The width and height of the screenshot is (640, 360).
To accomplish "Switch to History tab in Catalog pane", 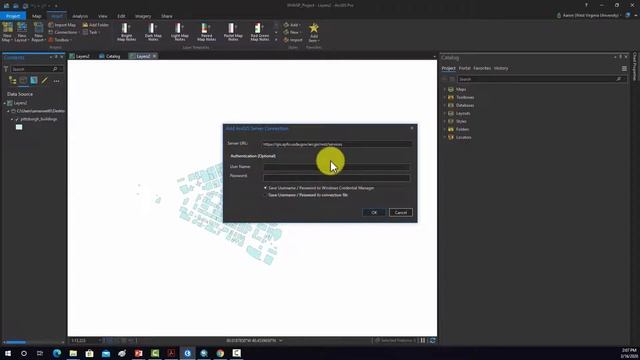I will (x=501, y=68).
